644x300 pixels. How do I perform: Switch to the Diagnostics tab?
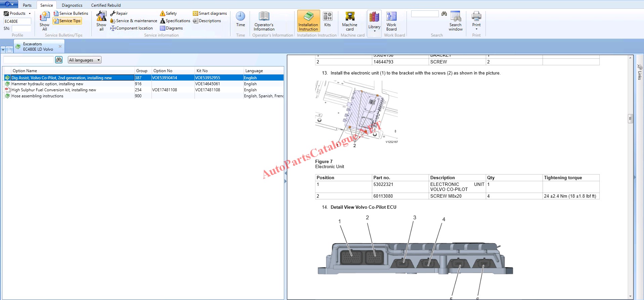72,5
